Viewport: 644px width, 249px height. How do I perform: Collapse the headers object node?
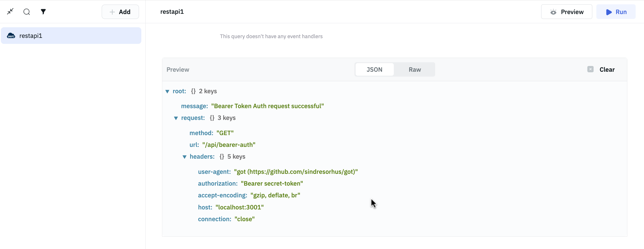(184, 157)
